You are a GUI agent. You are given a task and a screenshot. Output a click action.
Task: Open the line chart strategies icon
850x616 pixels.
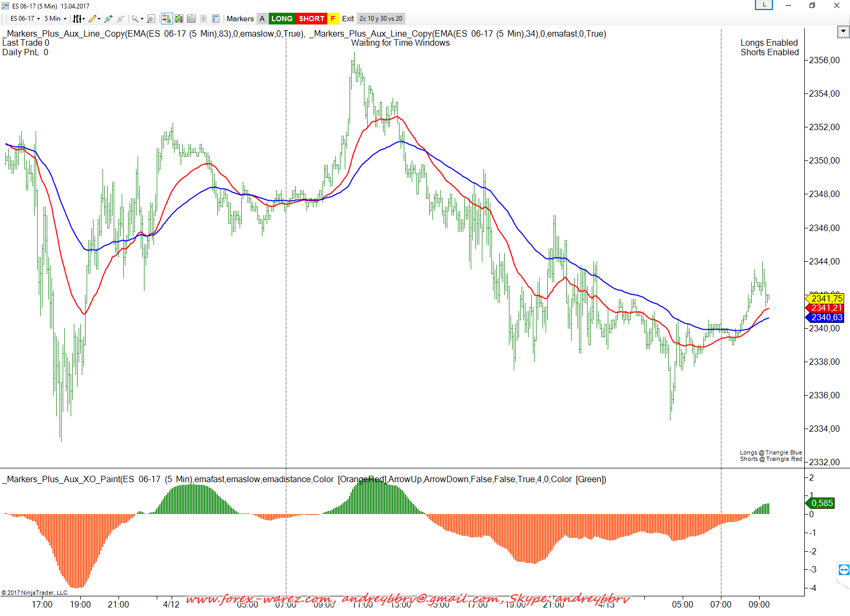[191, 19]
